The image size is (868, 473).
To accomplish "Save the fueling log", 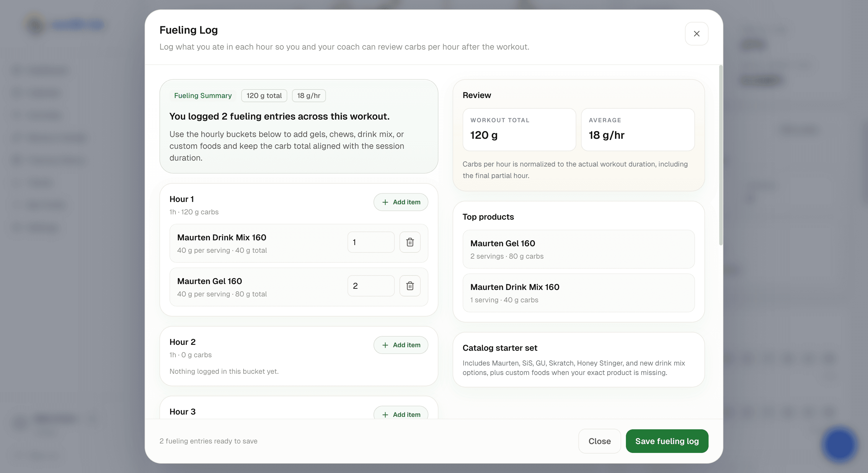I will [x=667, y=441].
